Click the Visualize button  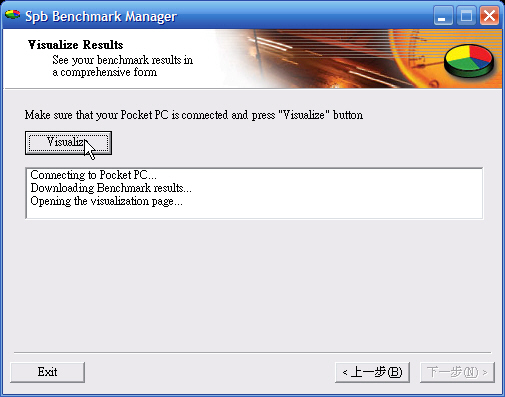pos(68,143)
